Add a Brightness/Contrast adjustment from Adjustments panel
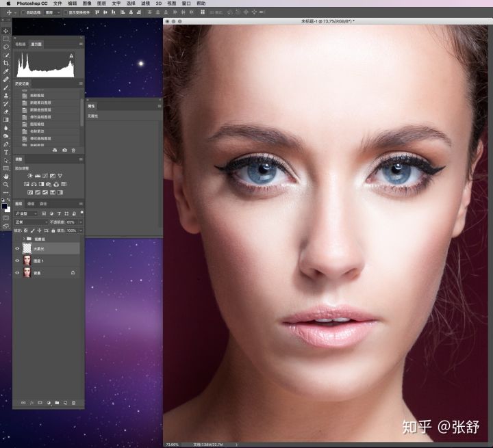Image resolution: width=493 pixels, height=448 pixels. pos(29,176)
